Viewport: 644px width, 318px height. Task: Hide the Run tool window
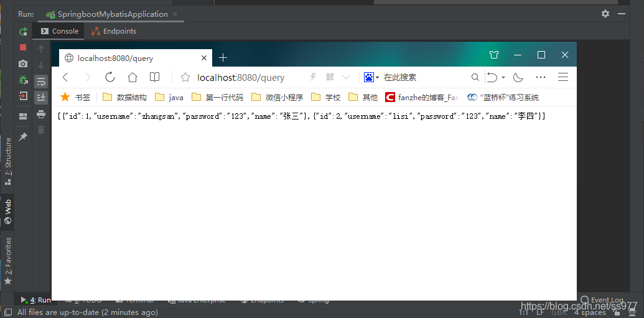(622, 14)
